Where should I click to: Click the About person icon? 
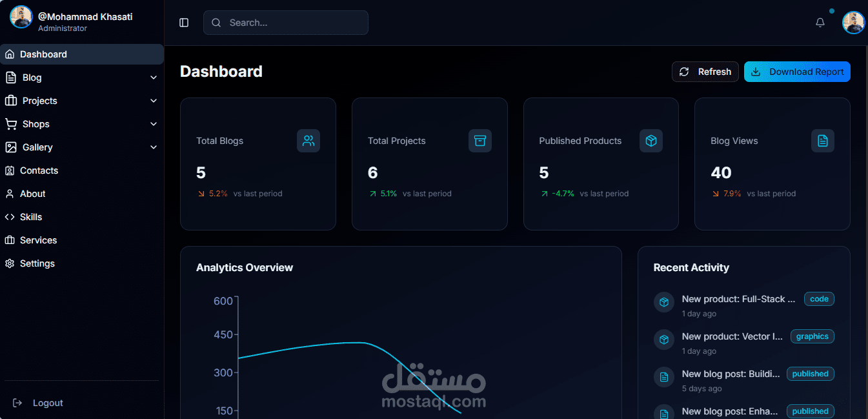tap(10, 194)
